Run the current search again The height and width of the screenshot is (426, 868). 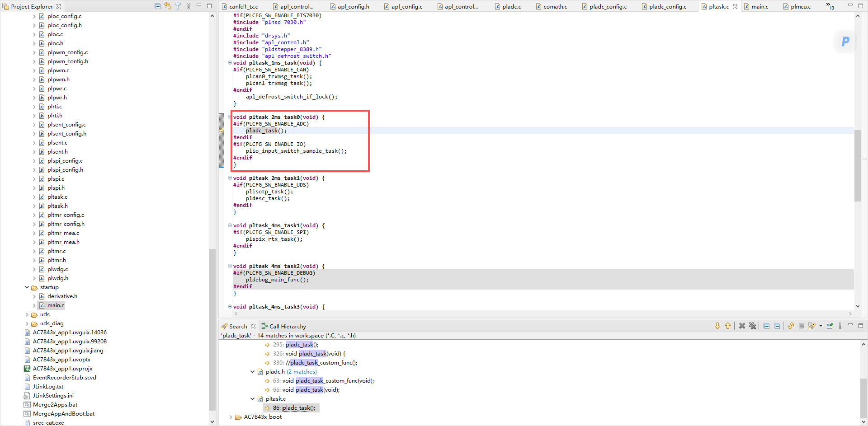[791, 326]
